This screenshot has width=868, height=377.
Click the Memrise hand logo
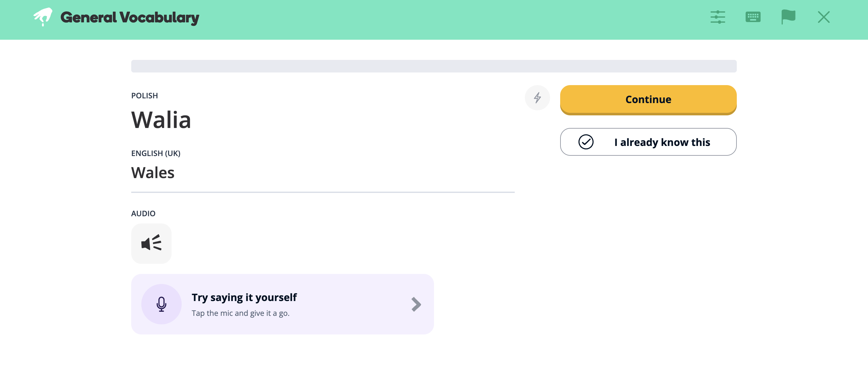pos(43,17)
